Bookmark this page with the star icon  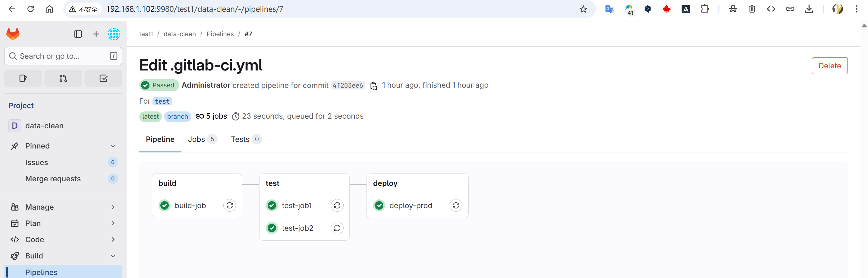(583, 9)
